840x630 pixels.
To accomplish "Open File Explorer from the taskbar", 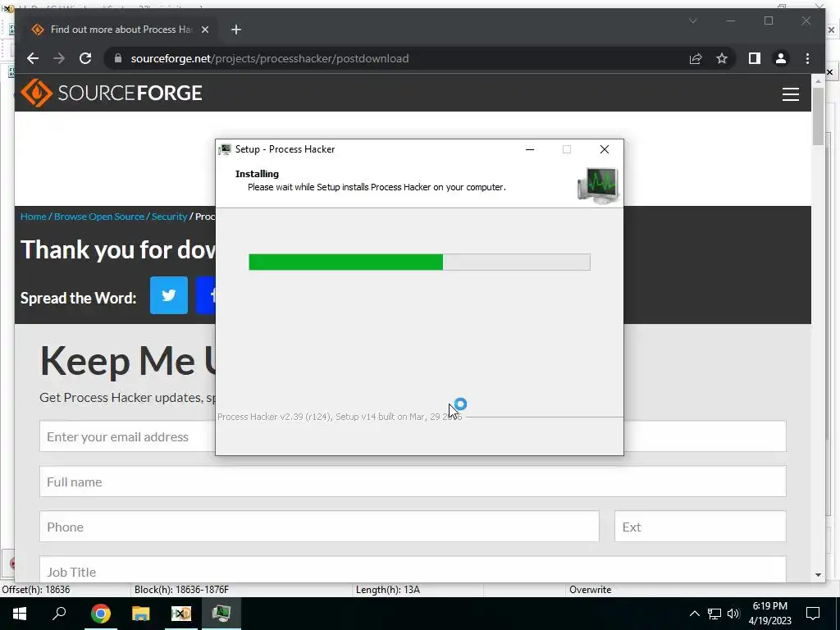I will tap(141, 614).
